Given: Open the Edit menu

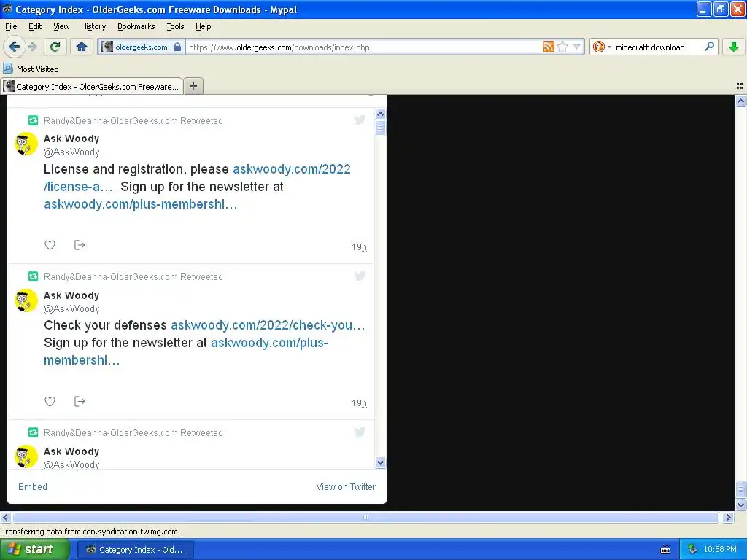Looking at the screenshot, I should tap(35, 26).
